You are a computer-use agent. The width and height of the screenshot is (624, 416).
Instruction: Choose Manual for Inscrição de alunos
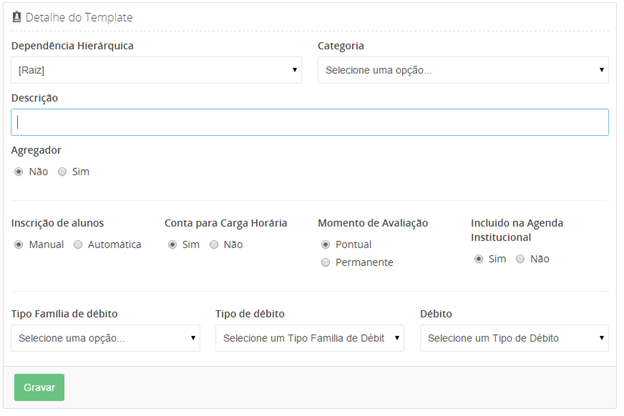point(19,244)
